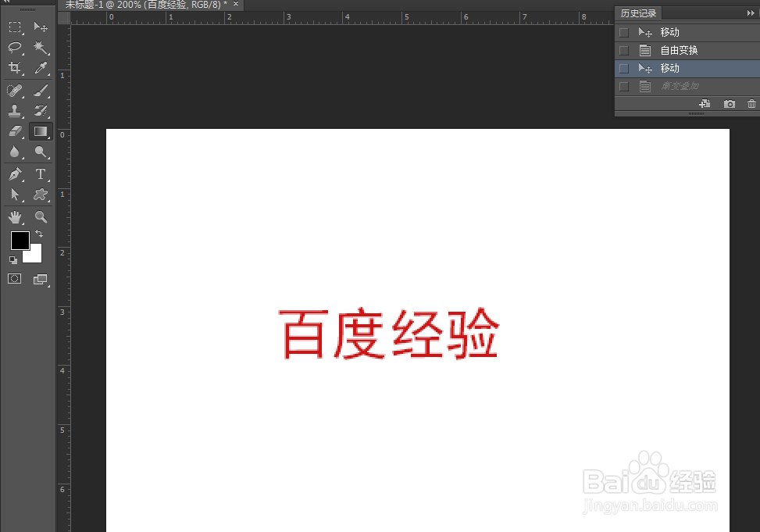
Task: Select highlighted 移动 history state
Action: pyautogui.click(x=687, y=69)
